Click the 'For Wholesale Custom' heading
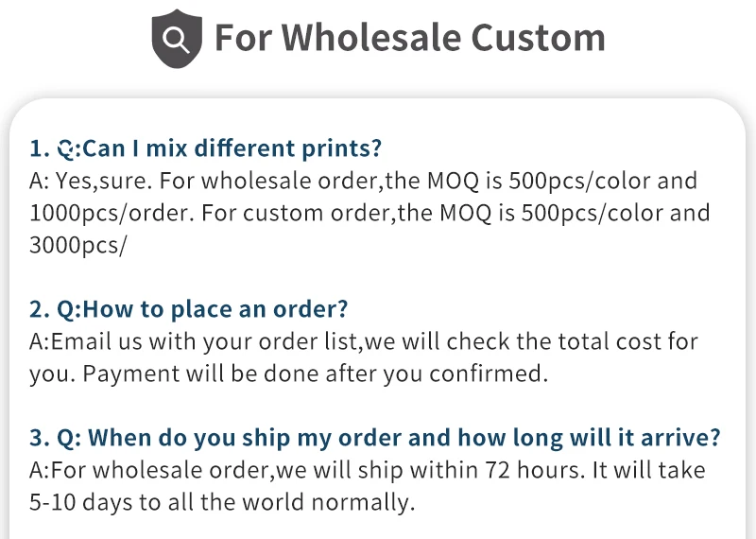 409,38
